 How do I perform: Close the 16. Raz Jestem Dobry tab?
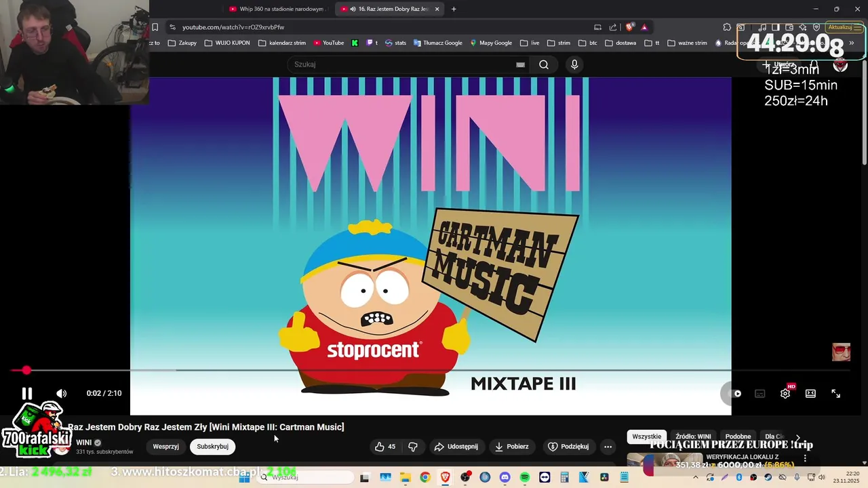pos(437,9)
